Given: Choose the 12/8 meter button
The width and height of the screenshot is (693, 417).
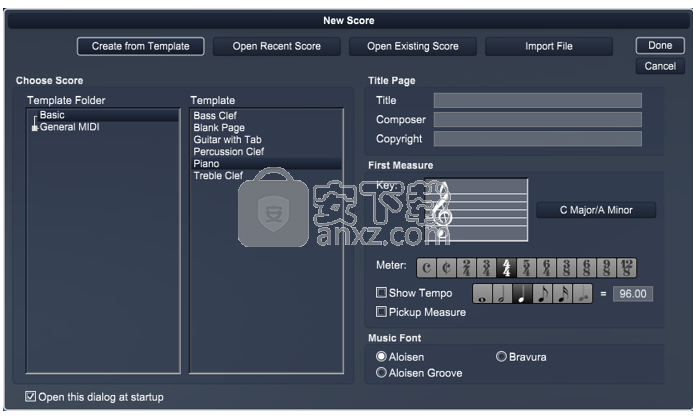Looking at the screenshot, I should (x=626, y=268).
